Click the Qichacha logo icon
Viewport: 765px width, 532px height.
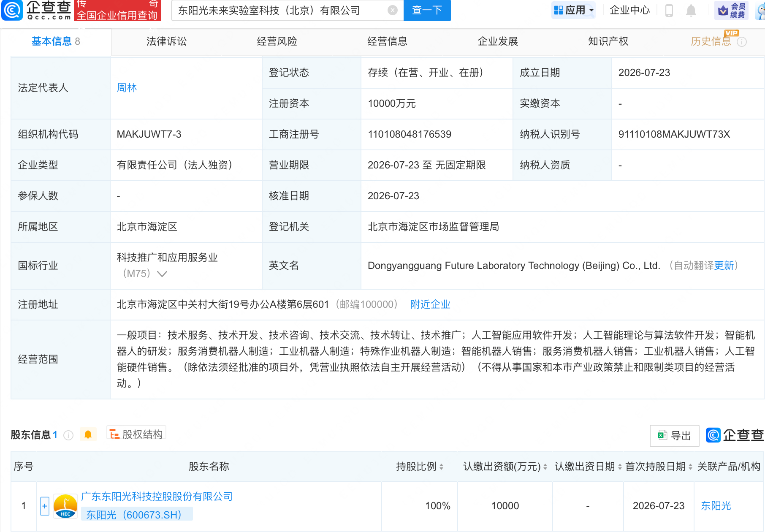(13, 11)
